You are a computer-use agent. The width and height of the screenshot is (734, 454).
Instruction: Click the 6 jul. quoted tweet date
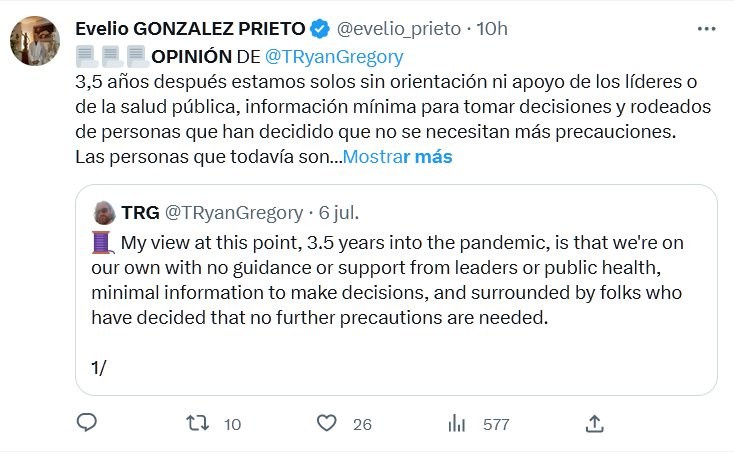click(x=339, y=212)
